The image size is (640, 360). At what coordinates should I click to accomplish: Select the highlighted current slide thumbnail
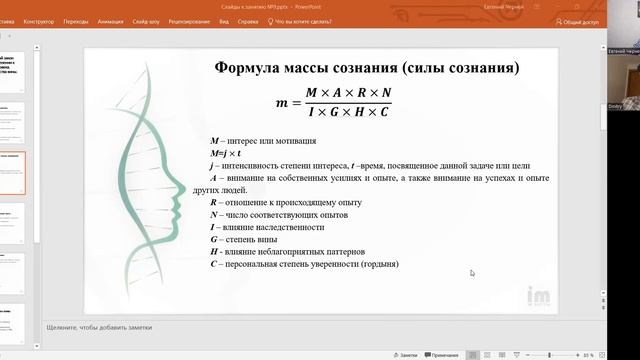click(12, 173)
